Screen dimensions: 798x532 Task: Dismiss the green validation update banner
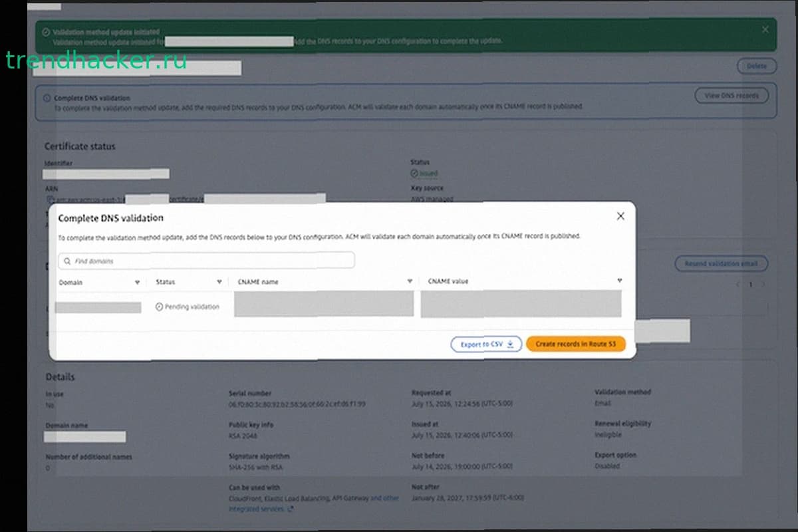pyautogui.click(x=765, y=29)
